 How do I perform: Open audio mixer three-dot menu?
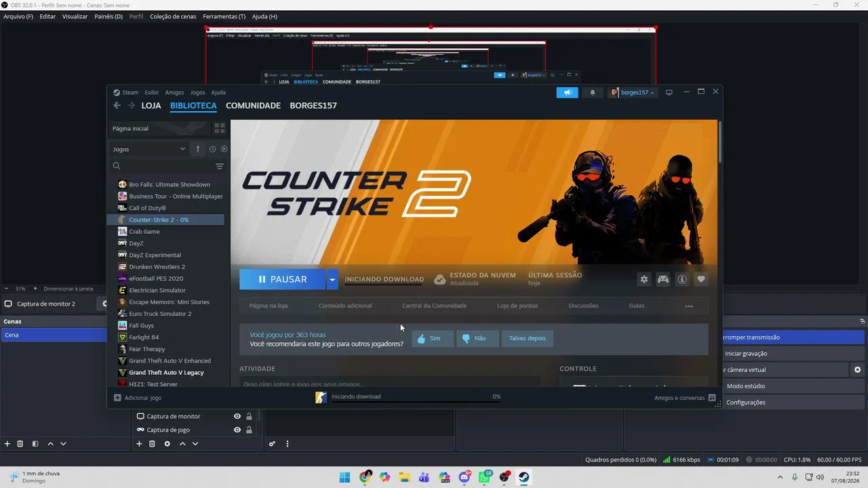[288, 444]
